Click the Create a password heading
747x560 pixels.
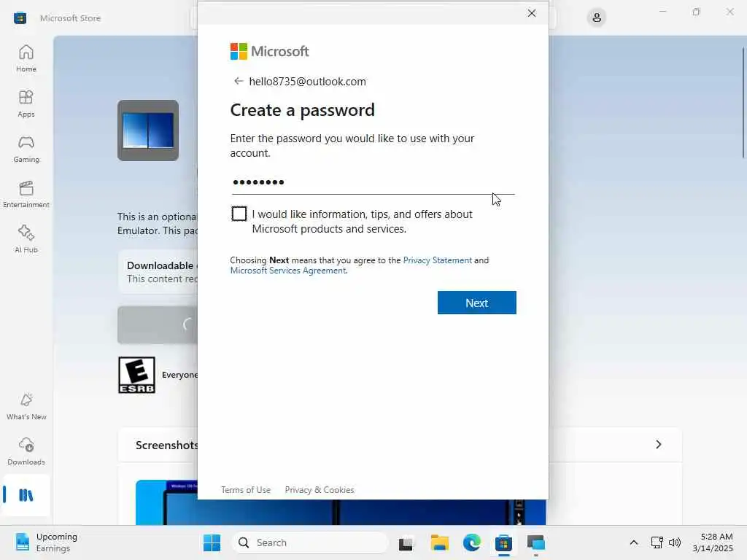click(303, 110)
